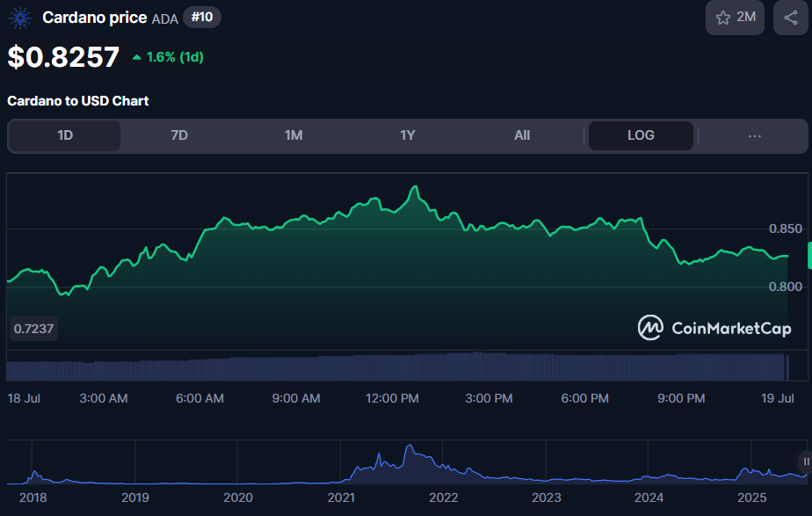Click the 0.850 price axis label

785,229
